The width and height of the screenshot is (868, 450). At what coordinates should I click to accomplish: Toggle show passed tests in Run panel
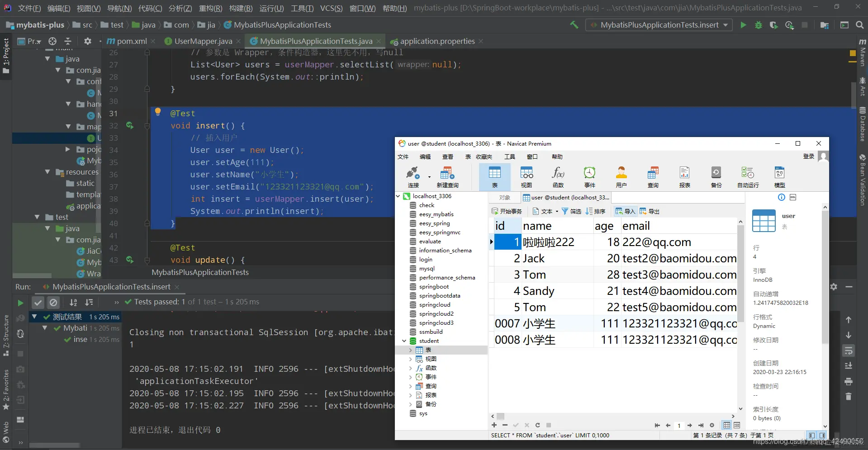pos(38,303)
